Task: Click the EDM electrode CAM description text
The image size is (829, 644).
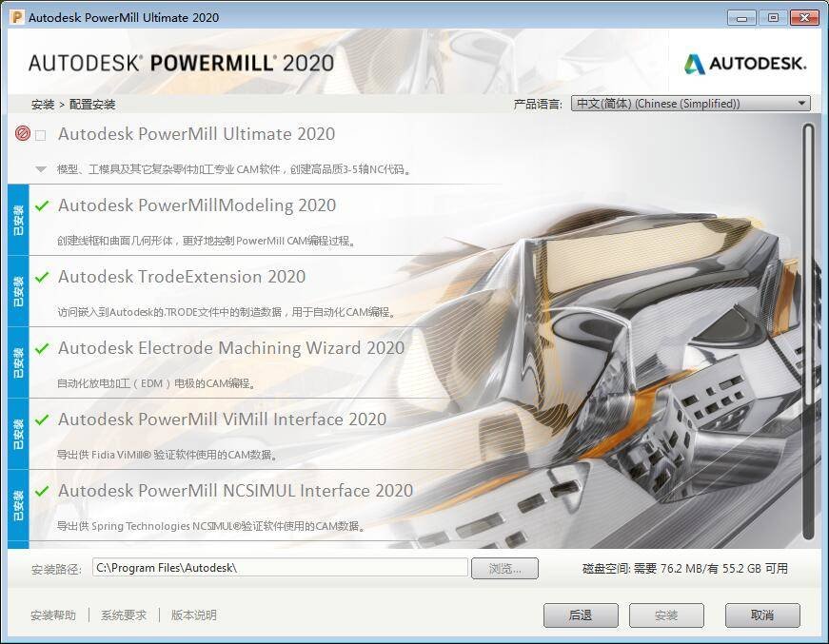Action: click(156, 383)
